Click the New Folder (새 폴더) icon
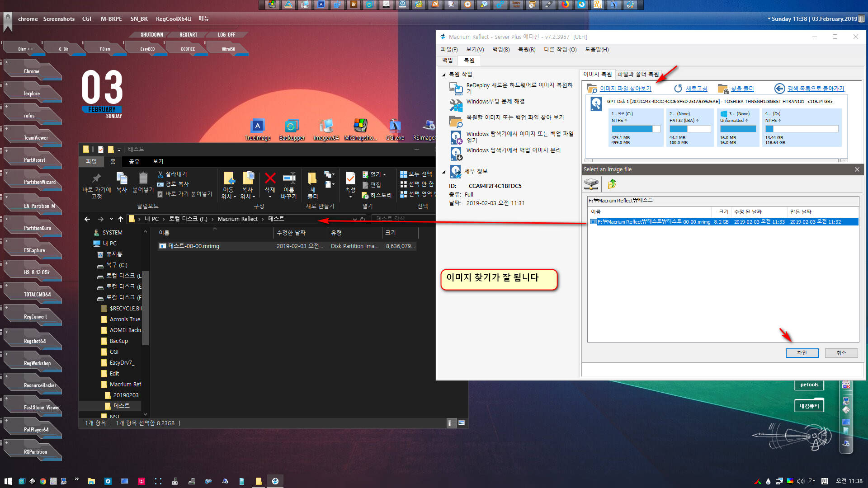Screen dimensions: 868x488 pyautogui.click(x=312, y=178)
